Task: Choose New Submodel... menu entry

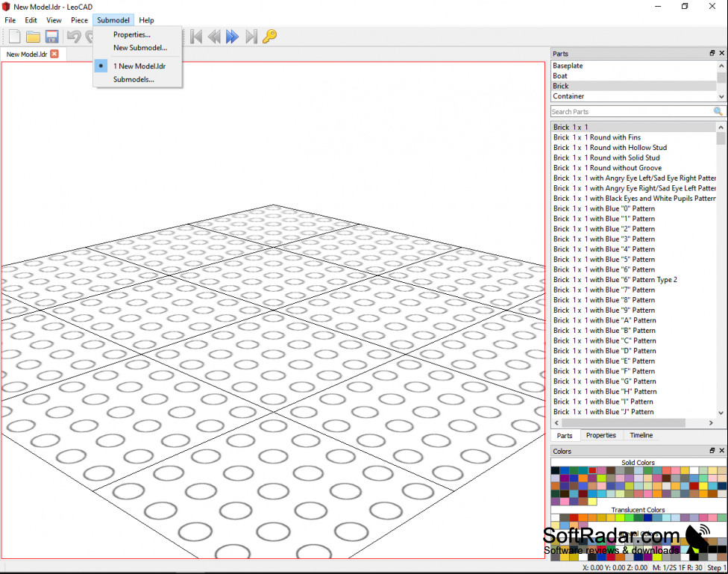Action: pos(137,48)
